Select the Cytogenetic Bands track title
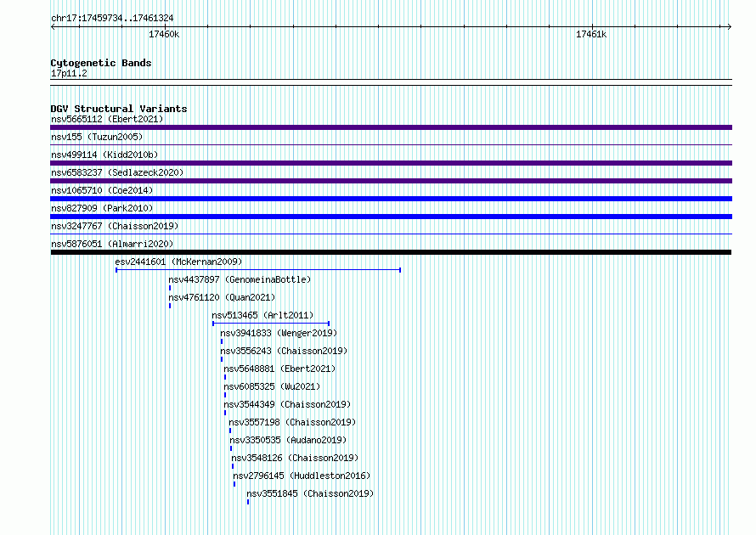Screen dimensions: 756x535 [101, 63]
